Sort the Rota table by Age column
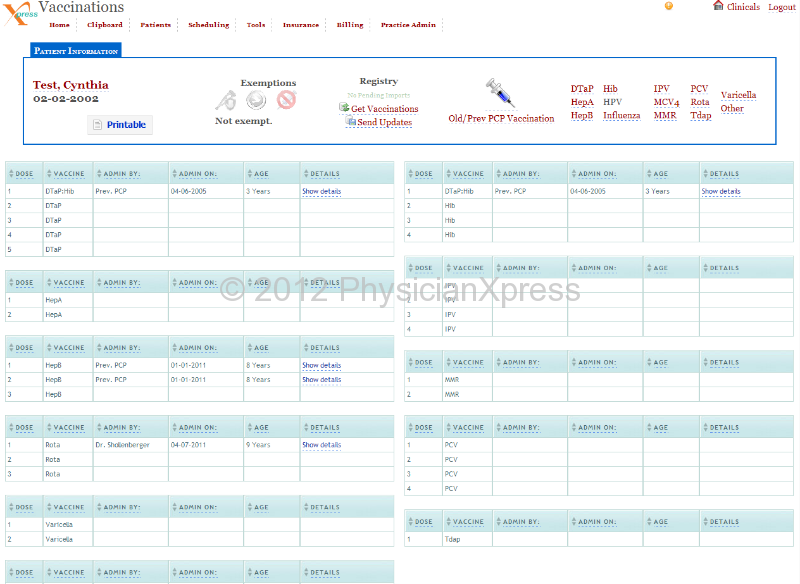Screen dimensions: 800x584 260,428
